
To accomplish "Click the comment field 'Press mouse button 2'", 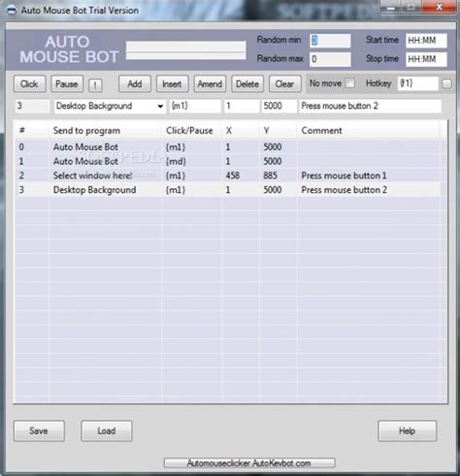I will (x=371, y=107).
